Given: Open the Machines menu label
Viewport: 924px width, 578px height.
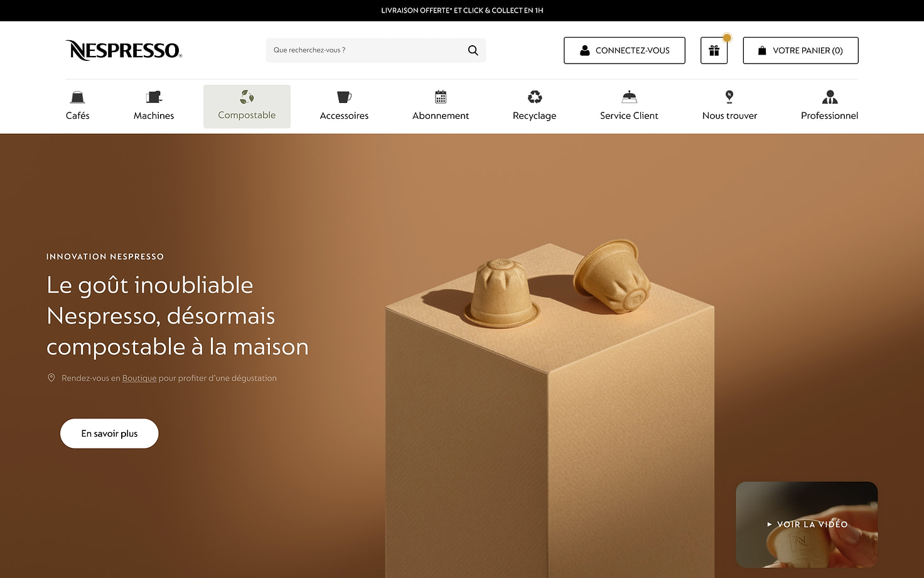Looking at the screenshot, I should click(x=154, y=116).
